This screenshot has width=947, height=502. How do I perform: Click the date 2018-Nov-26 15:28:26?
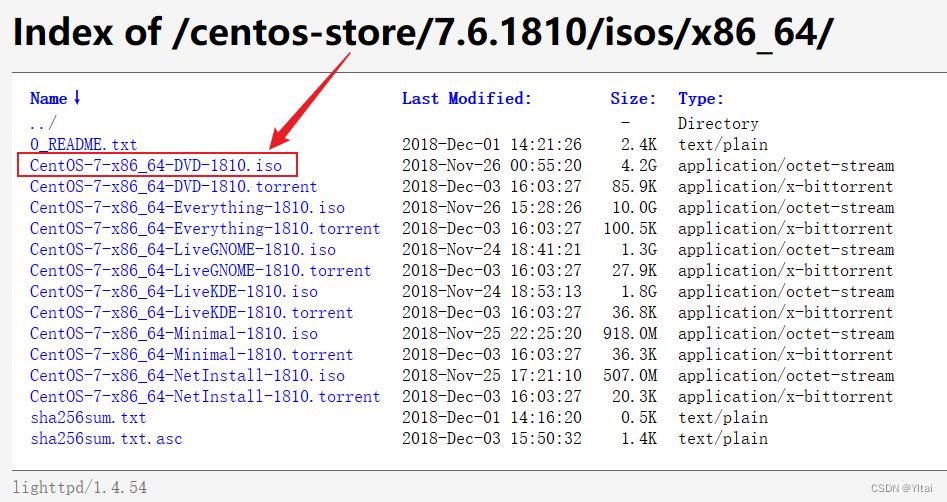(492, 208)
